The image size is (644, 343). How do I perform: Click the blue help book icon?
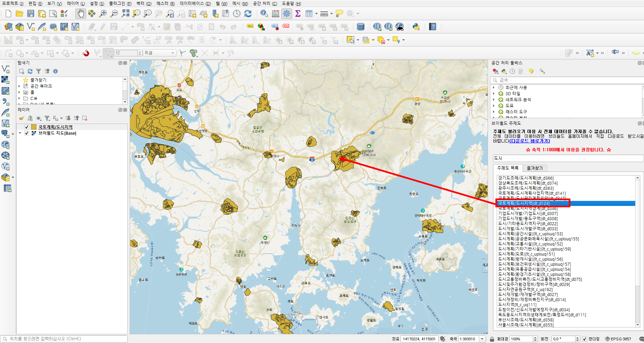(433, 27)
